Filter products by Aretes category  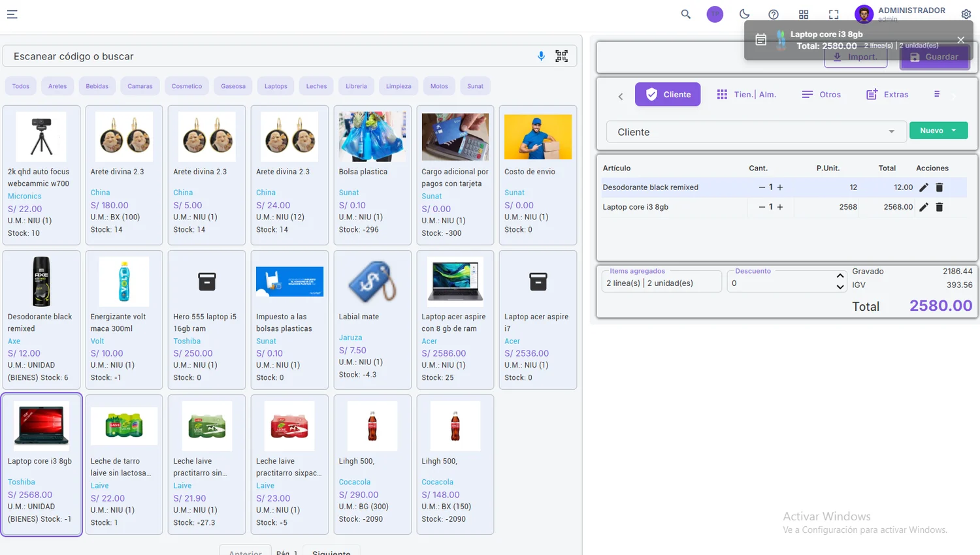click(57, 86)
